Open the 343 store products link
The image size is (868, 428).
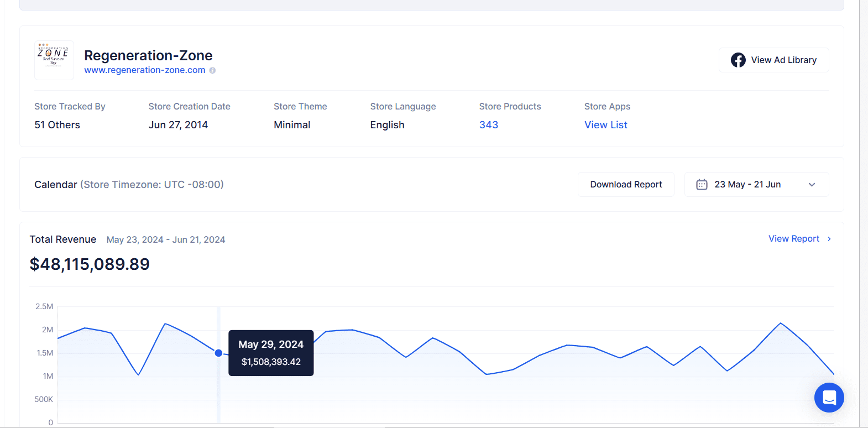pyautogui.click(x=489, y=125)
